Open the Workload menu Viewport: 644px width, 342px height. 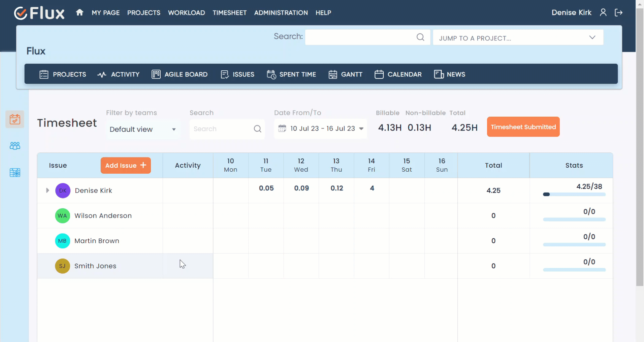[186, 13]
